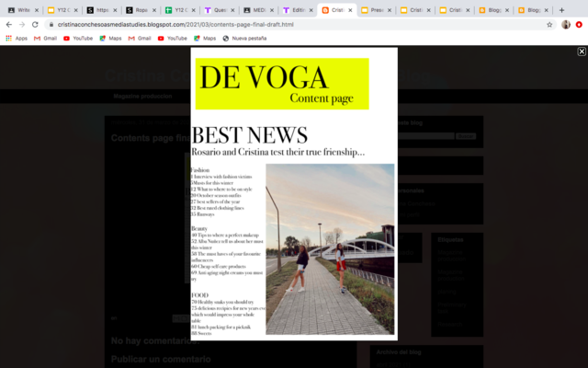View site information via the padlock icon

pos(51,25)
